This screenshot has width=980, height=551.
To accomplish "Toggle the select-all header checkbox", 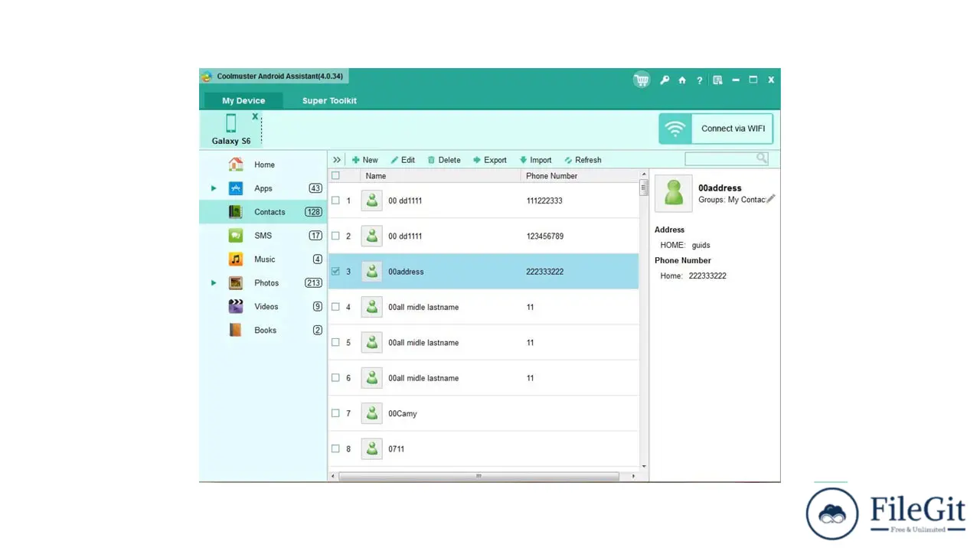I will 335,176.
